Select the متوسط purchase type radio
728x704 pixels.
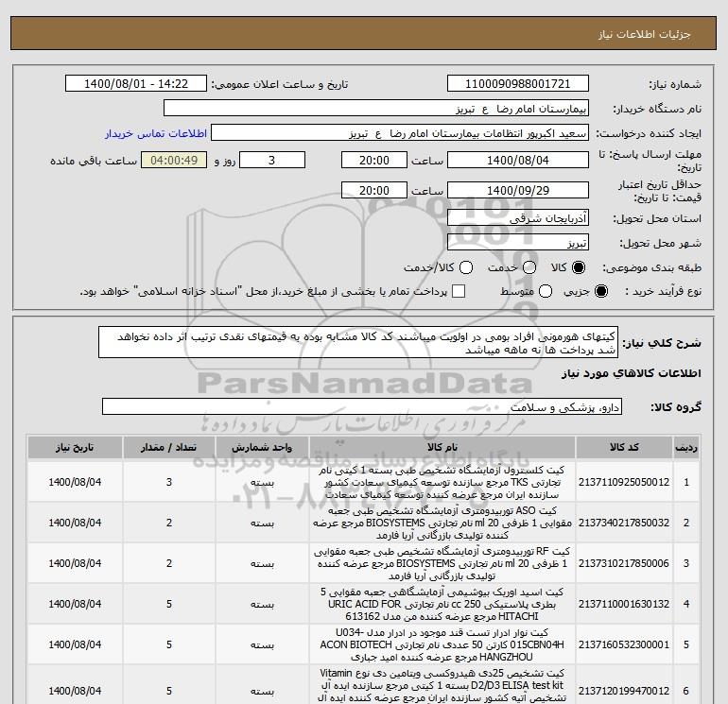[546, 291]
